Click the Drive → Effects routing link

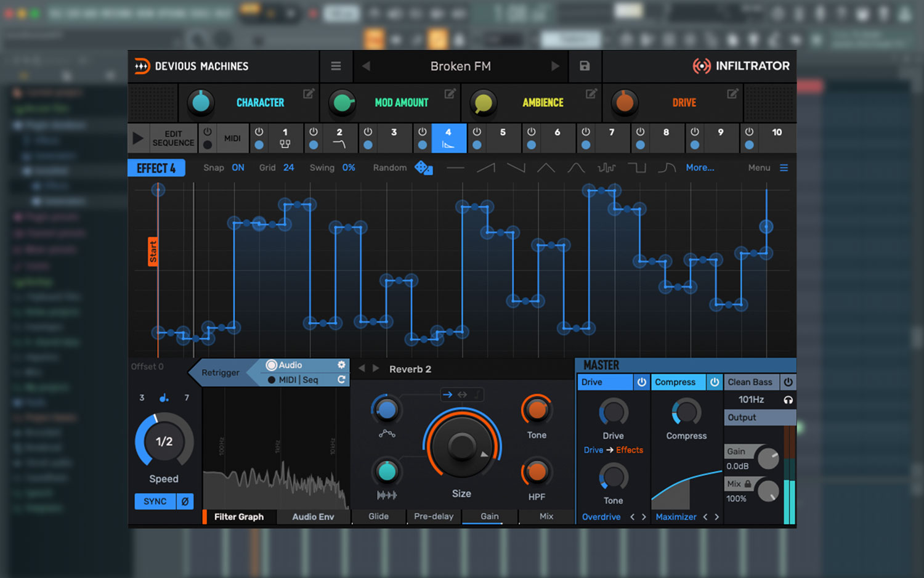coord(614,450)
